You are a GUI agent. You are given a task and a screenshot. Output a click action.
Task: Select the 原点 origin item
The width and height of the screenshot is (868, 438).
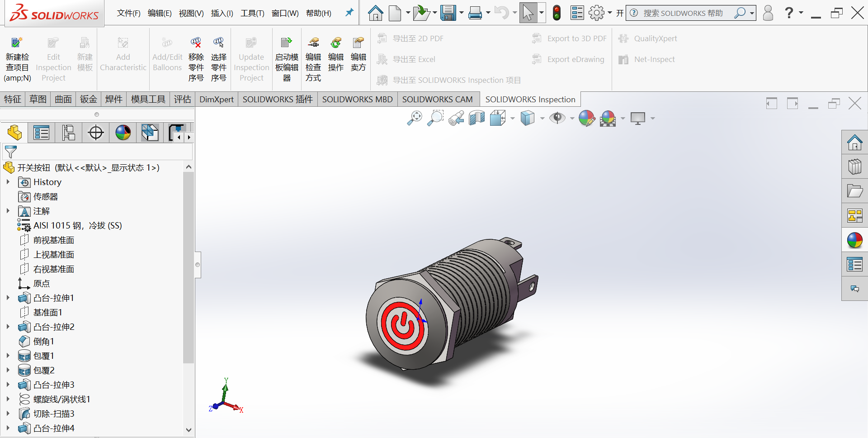[42, 283]
